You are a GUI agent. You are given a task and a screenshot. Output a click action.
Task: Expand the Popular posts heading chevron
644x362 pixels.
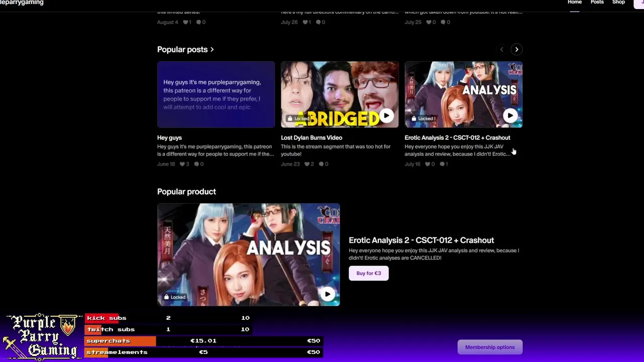(212, 49)
